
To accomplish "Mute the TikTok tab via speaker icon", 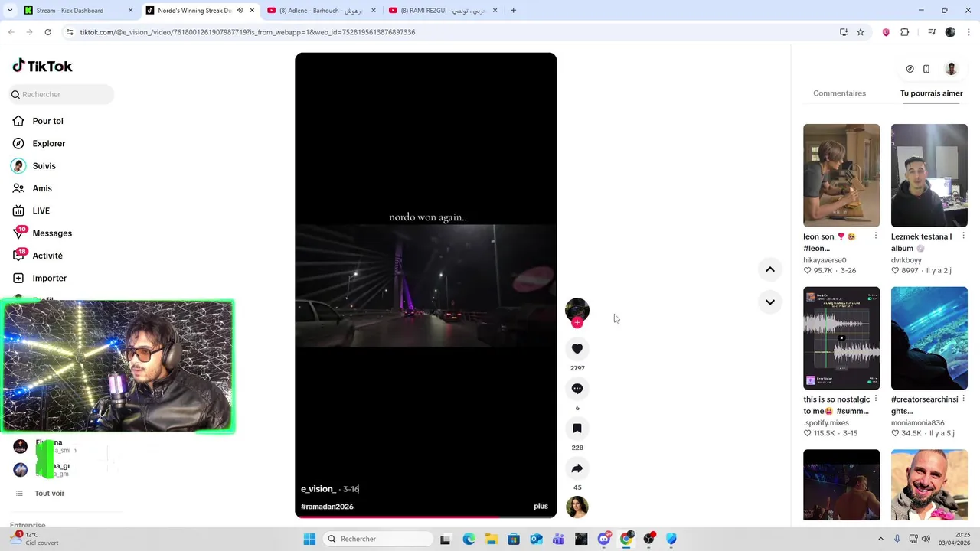I will click(x=240, y=11).
